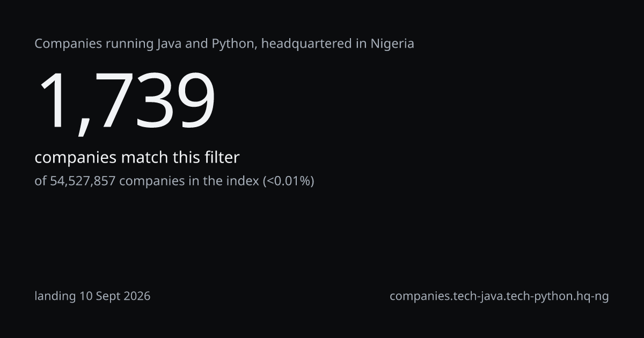Click the word Nigeria in the heading
Viewport: 644px width, 338px height.
coord(392,44)
